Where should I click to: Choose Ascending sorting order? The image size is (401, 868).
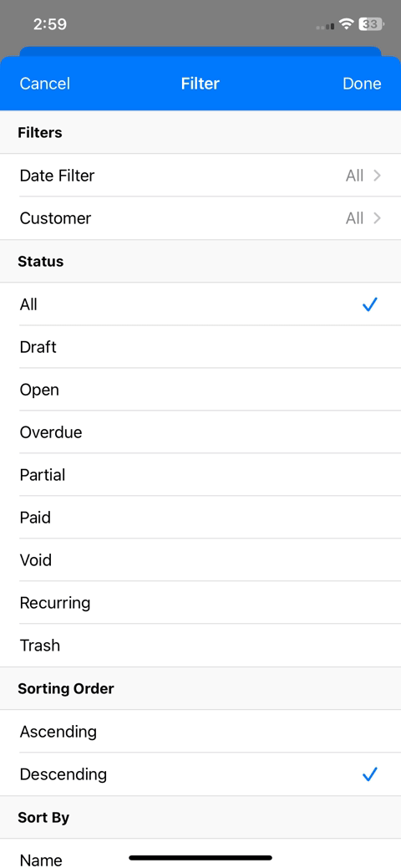tap(200, 732)
